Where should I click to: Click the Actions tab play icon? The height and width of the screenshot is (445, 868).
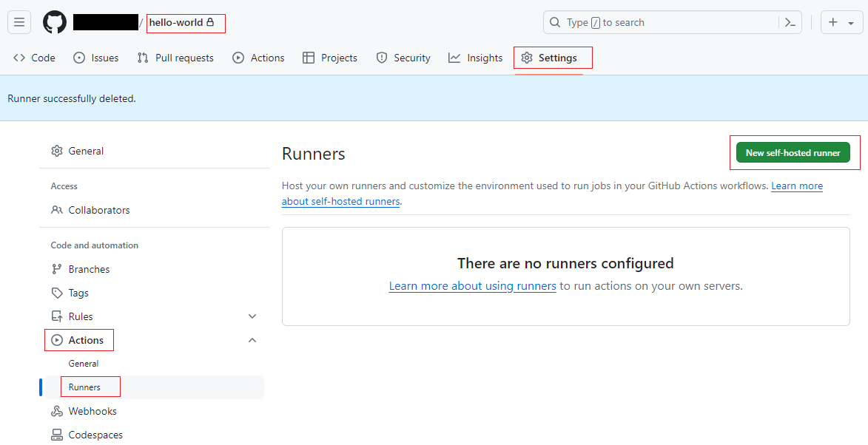pyautogui.click(x=238, y=58)
